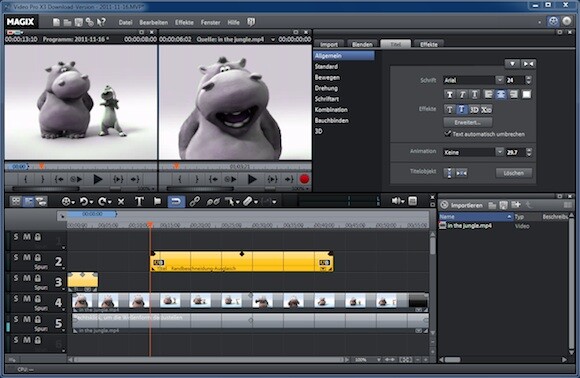Image resolution: width=580 pixels, height=378 pixels.
Task: Open the Effekte menu
Action: click(x=184, y=23)
